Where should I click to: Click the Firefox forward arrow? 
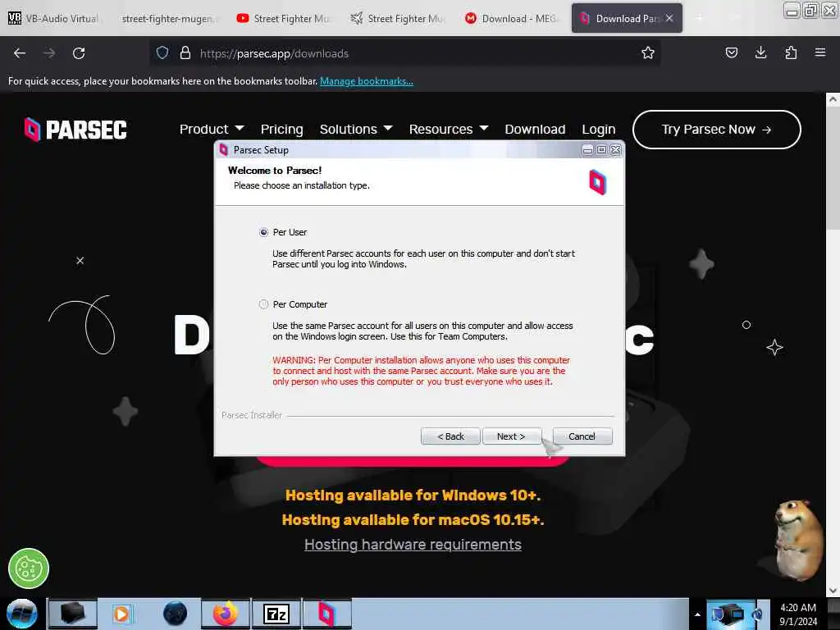pyautogui.click(x=48, y=53)
